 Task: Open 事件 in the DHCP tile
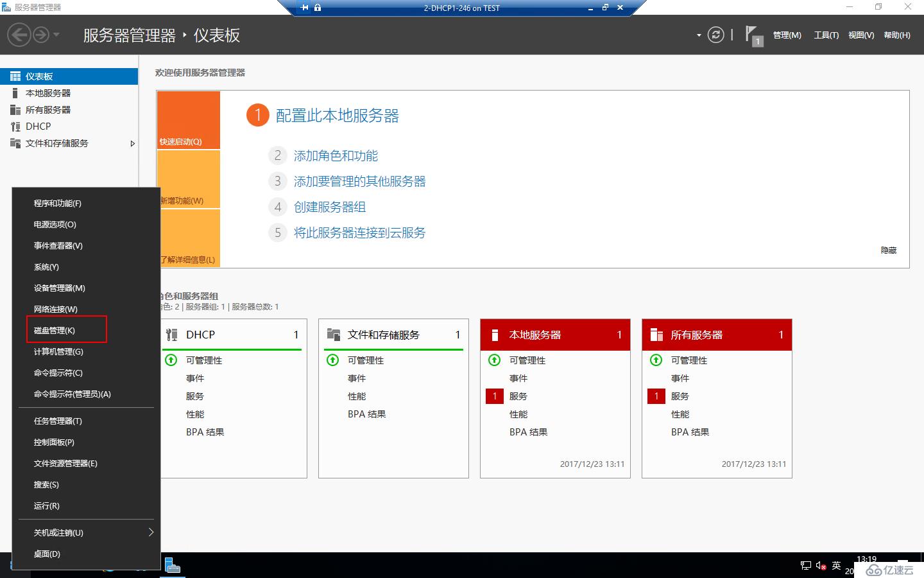[x=195, y=378]
